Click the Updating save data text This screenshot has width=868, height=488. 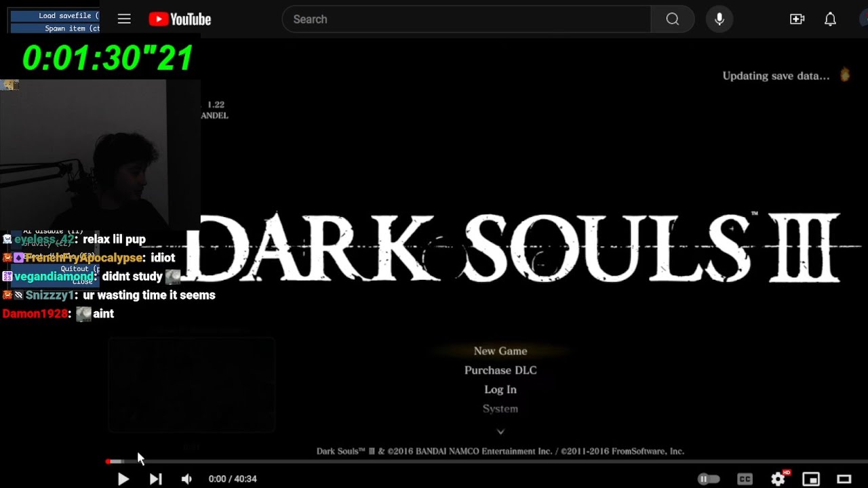(x=776, y=76)
